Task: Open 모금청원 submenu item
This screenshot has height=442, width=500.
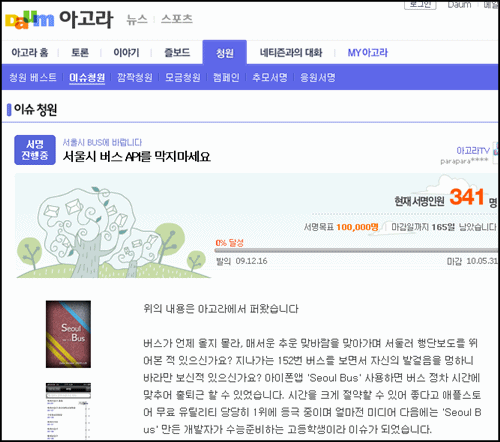Action: coord(183,78)
